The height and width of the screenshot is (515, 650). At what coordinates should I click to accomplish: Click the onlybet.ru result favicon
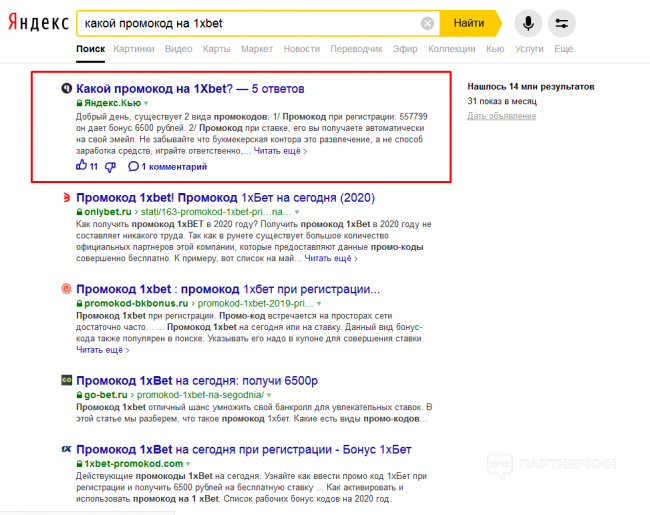click(x=66, y=197)
